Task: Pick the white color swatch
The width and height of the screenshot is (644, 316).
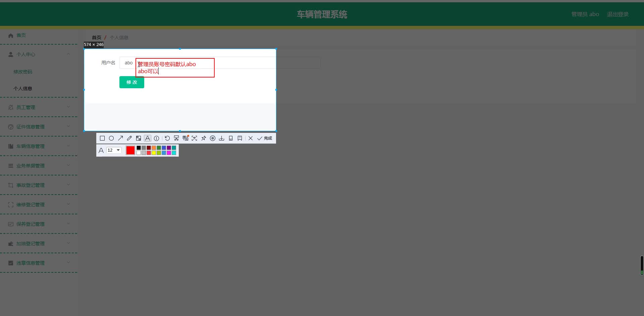Action: pos(139,153)
